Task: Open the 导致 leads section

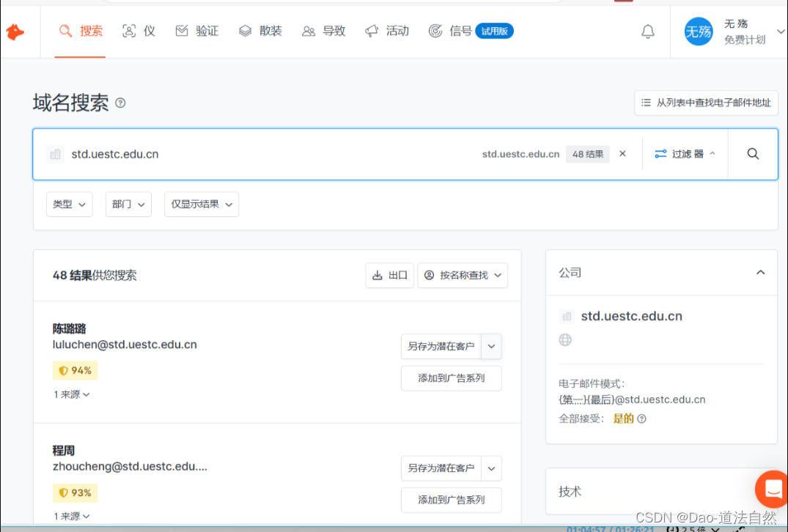Action: click(x=323, y=31)
